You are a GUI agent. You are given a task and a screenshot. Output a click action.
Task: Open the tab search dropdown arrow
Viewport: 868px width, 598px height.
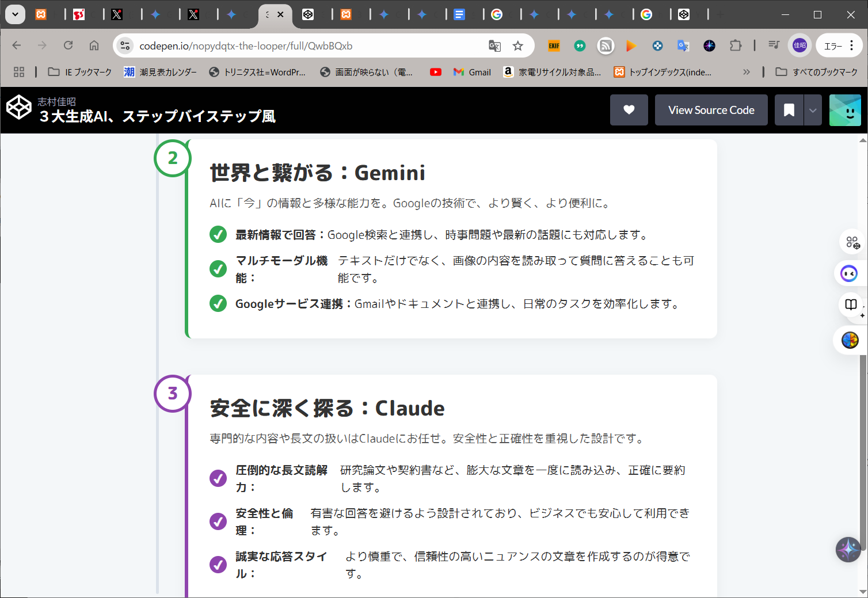(15, 14)
